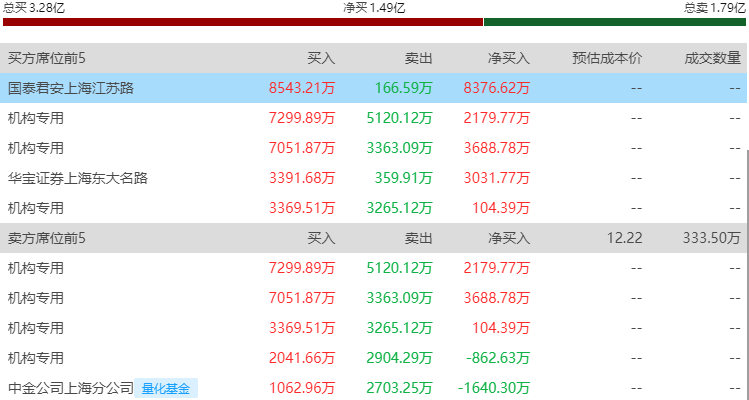The image size is (749, 400).
Task: Click the 12.22 estimated cost price value
Action: [x=625, y=238]
